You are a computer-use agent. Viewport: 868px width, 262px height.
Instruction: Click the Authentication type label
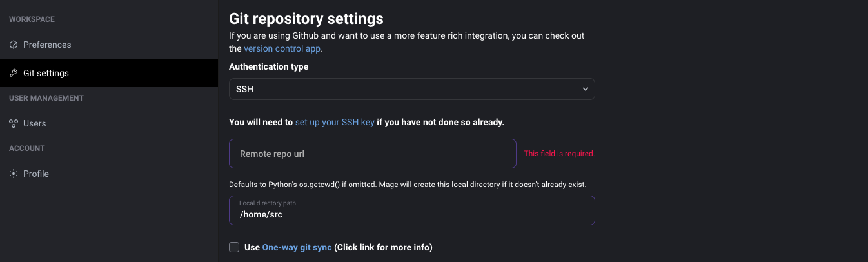(x=268, y=66)
